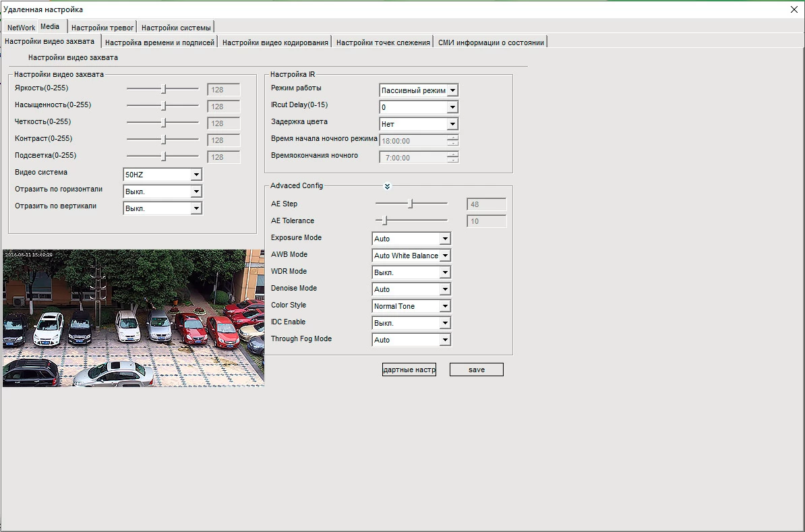This screenshot has height=532, width=805.
Task: Open Отразить по горизонтали dropdown
Action: pyautogui.click(x=162, y=191)
